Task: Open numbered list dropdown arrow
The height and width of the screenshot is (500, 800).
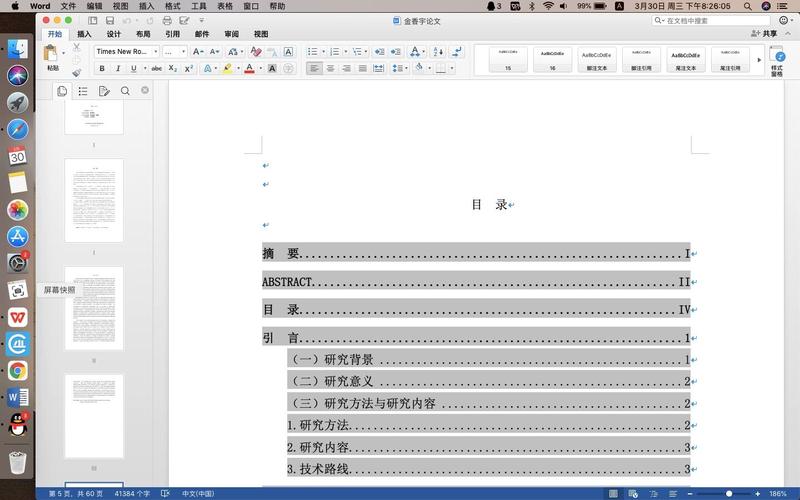Action: click(346, 52)
